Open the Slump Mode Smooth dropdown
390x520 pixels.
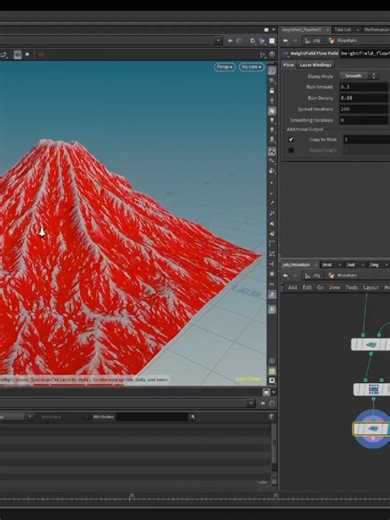[x=359, y=76]
